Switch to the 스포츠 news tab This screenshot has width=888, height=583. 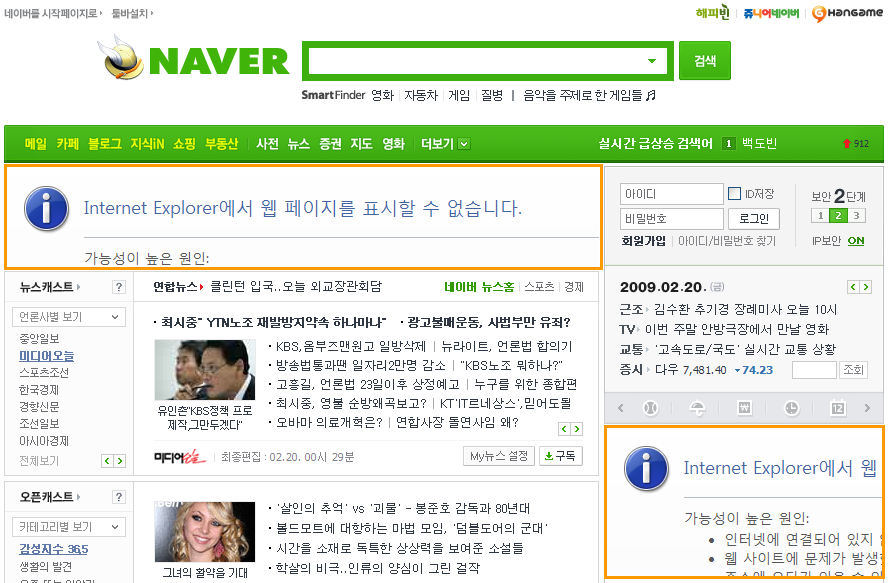(x=539, y=287)
